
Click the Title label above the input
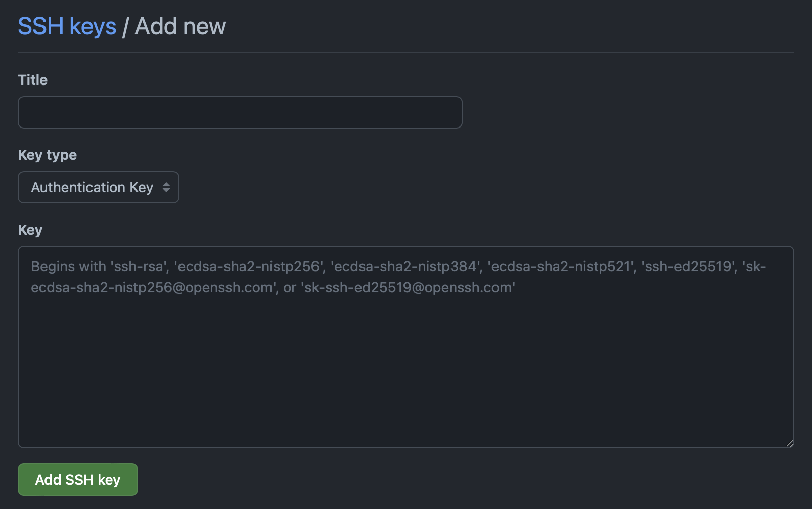[32, 79]
